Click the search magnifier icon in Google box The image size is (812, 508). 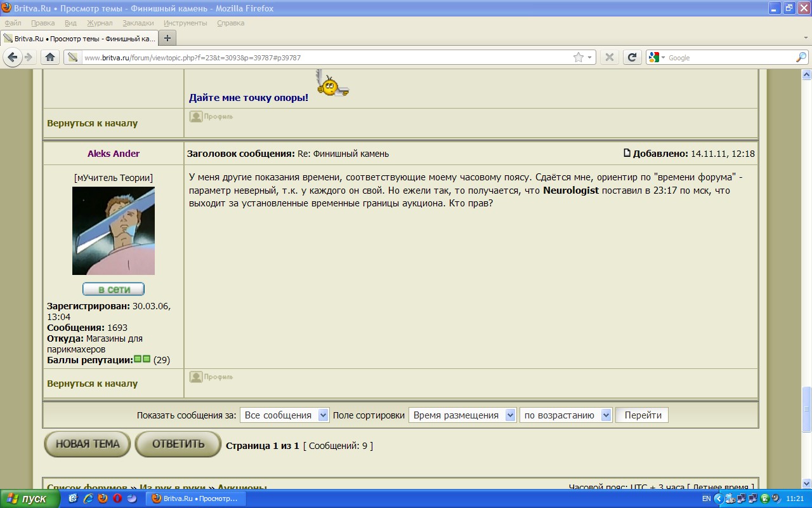tap(801, 57)
